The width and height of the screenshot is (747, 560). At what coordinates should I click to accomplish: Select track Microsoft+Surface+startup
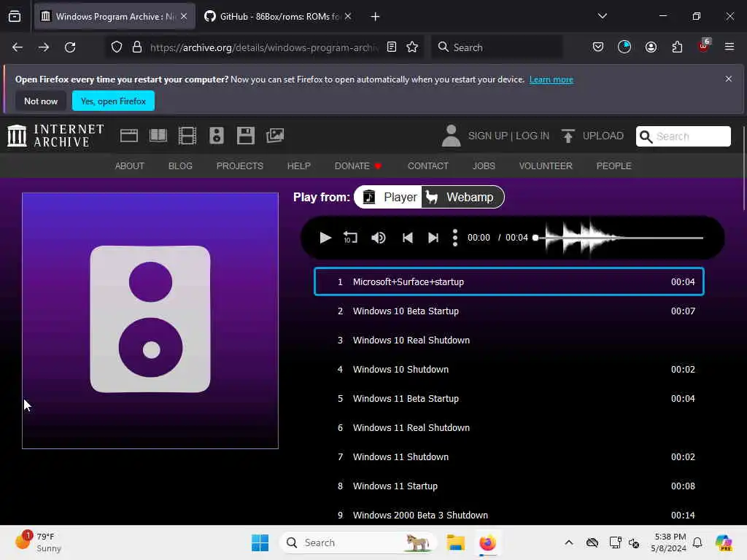[x=508, y=281]
